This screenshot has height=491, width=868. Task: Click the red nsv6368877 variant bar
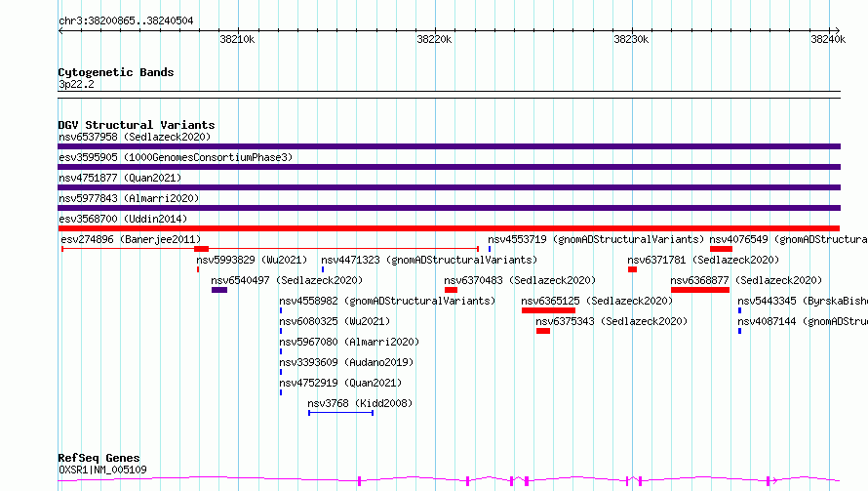coord(699,290)
